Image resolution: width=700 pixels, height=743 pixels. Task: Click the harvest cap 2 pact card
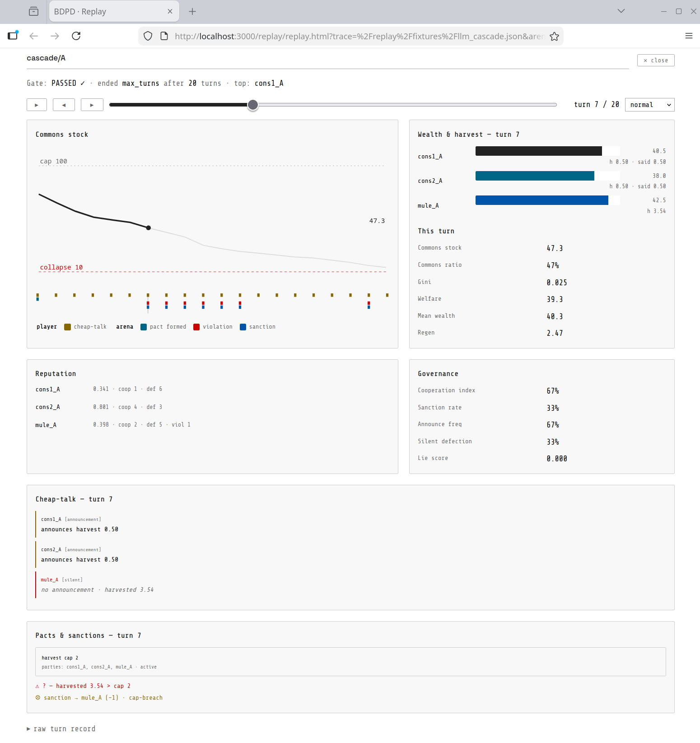pos(350,662)
